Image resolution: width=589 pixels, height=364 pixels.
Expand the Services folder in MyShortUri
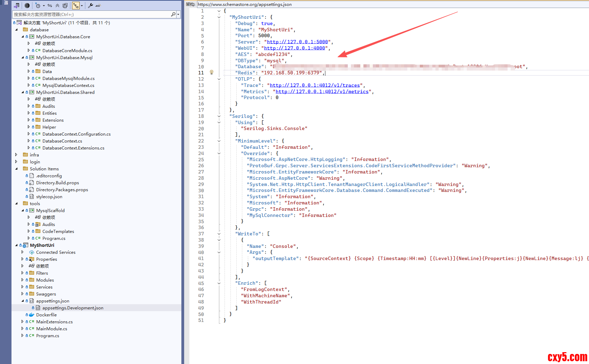tap(23, 287)
